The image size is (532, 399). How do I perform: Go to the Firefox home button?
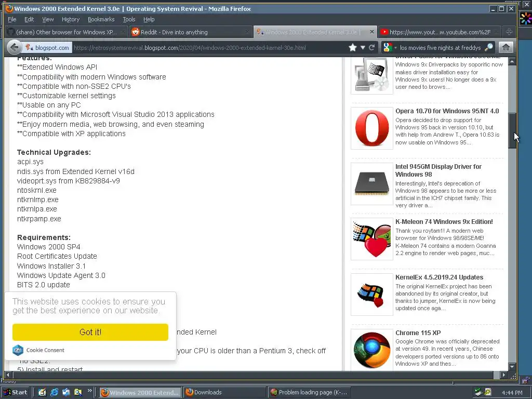point(506,47)
